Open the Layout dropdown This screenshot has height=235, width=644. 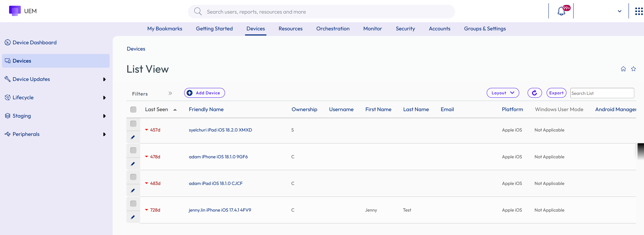pyautogui.click(x=503, y=93)
